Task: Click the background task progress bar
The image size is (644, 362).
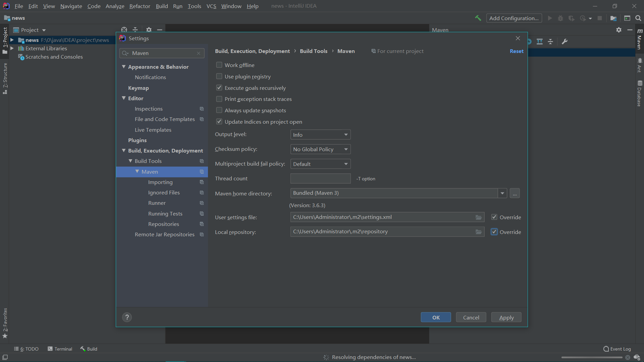Action: [x=592, y=357]
